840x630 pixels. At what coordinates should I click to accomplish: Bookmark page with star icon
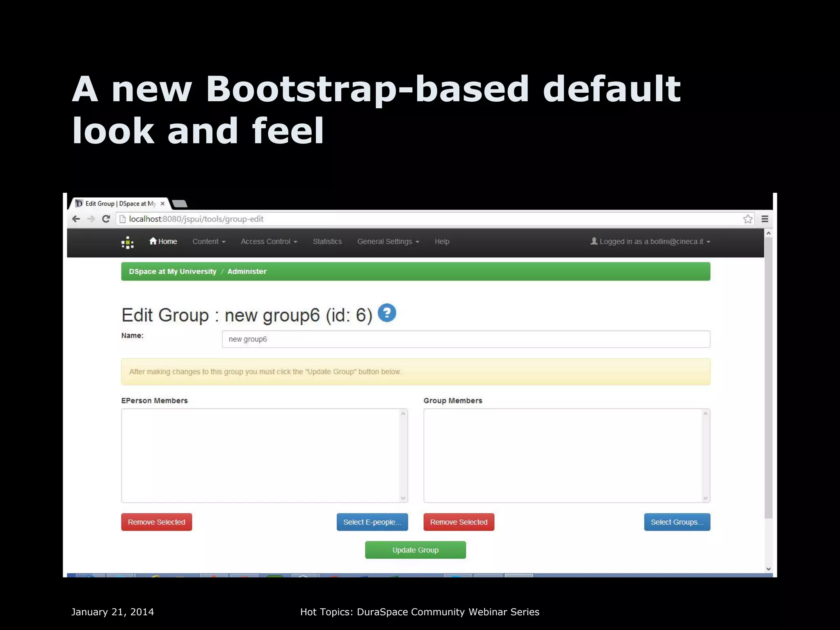click(x=748, y=219)
